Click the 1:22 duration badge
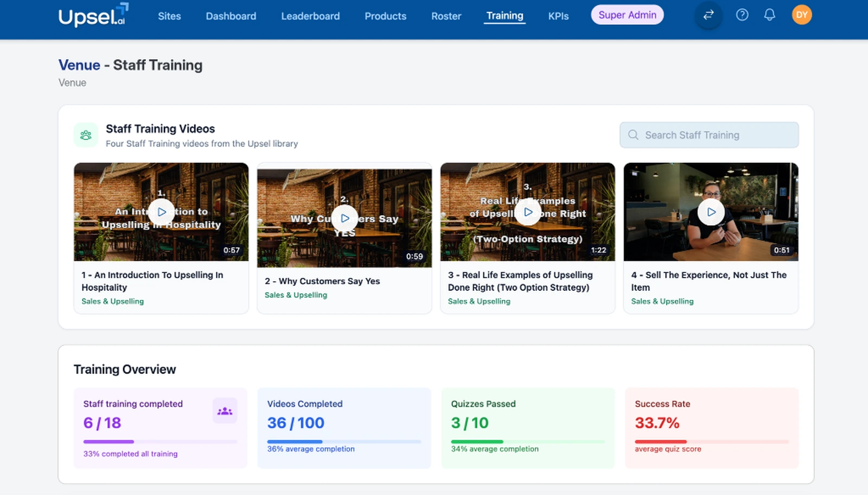Image resolution: width=868 pixels, height=495 pixels. tap(598, 250)
